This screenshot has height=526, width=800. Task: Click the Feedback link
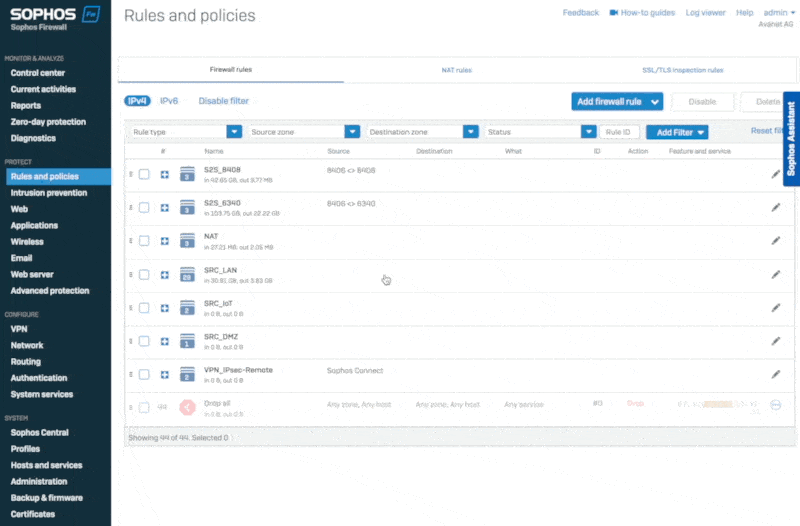(x=581, y=12)
